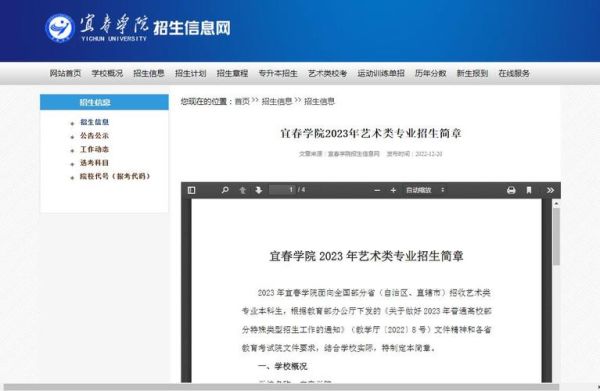Zoom in with the plus icon
This screenshot has width=600, height=391.
point(393,191)
